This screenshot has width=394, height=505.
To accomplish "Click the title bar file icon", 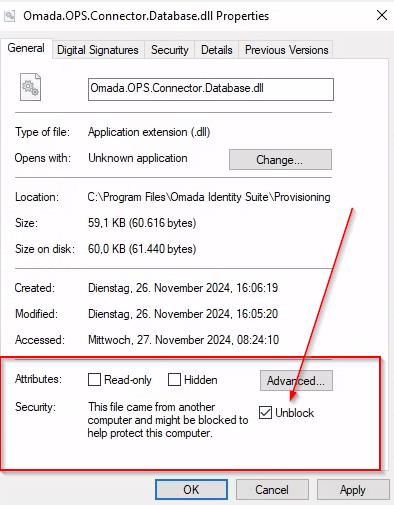I will 10,16.
